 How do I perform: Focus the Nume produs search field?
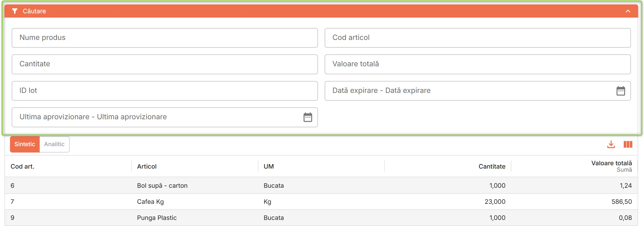click(165, 38)
